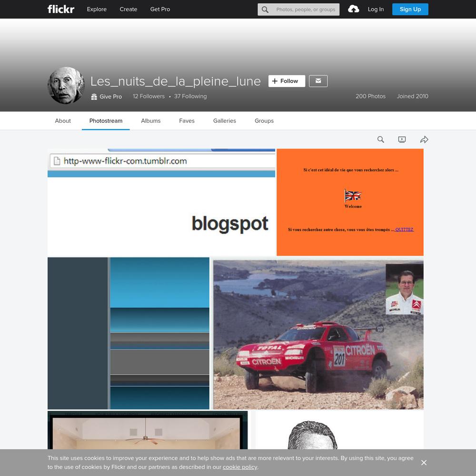Switch to the About tab
The image size is (476, 476).
[63, 121]
